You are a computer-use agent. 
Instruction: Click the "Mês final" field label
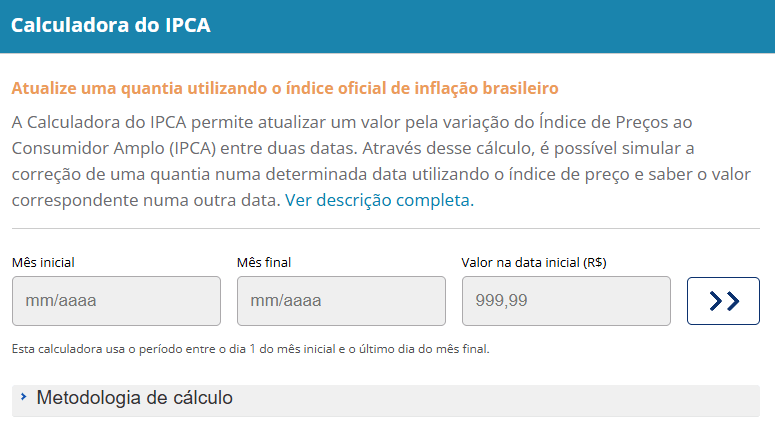coord(264,263)
